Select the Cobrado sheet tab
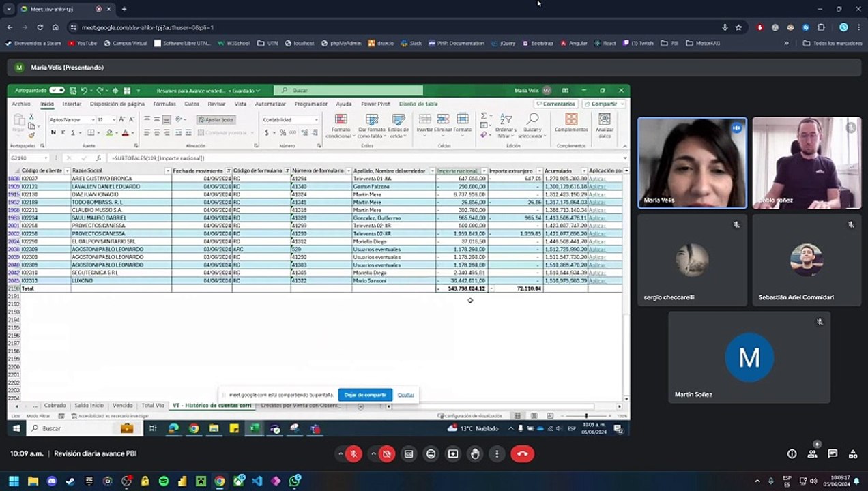Screen dimensions: 868x491 (x=55, y=406)
